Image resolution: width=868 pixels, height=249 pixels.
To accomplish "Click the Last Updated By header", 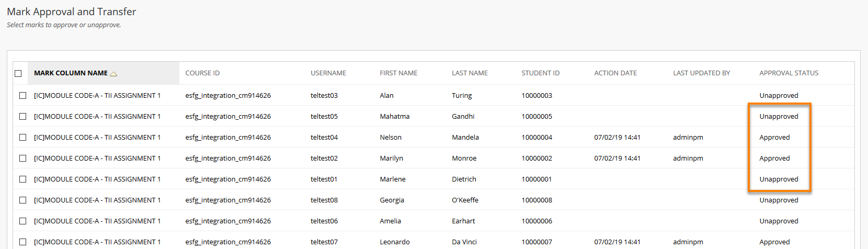I will [701, 73].
